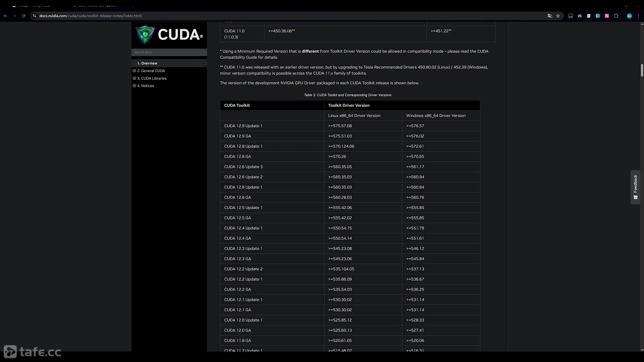
Task: Click the page vertical scrollbar thumb
Action: (x=642, y=70)
